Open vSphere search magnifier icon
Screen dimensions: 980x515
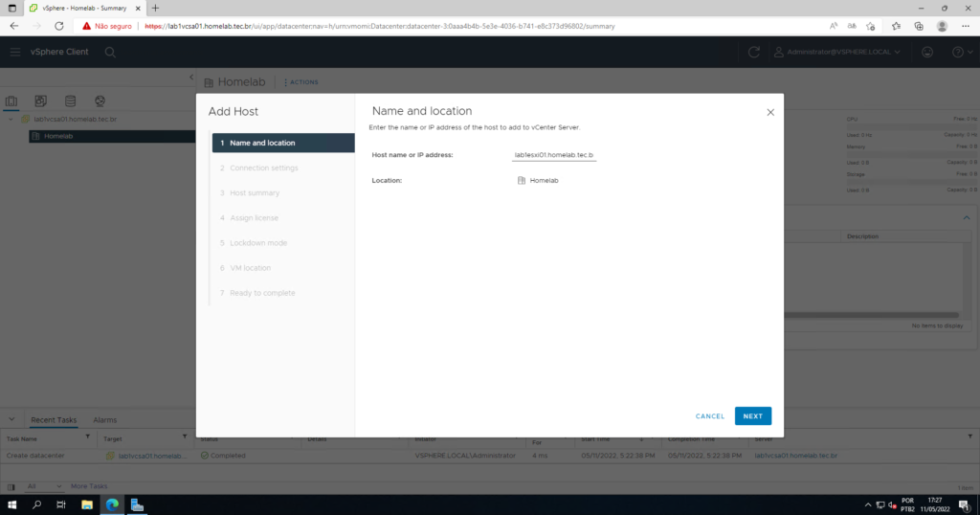pos(110,53)
